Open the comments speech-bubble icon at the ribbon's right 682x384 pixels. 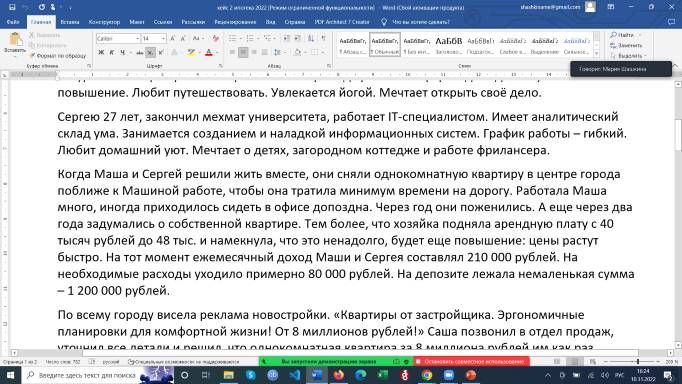pos(672,21)
